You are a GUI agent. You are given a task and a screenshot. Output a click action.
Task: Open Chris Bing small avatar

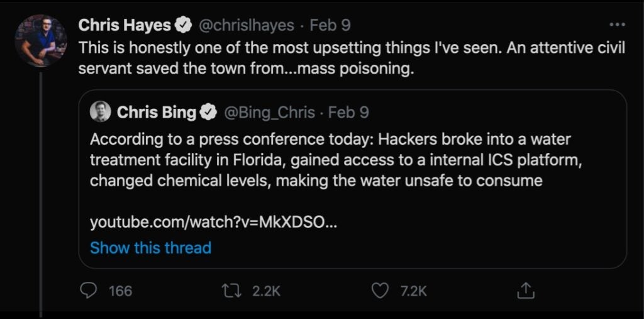[101, 113]
